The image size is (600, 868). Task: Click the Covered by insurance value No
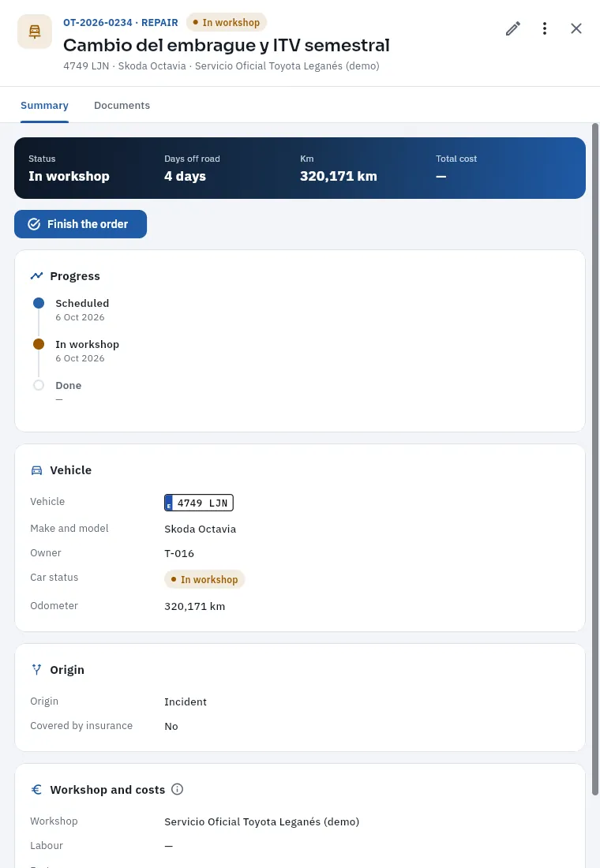pos(171,726)
